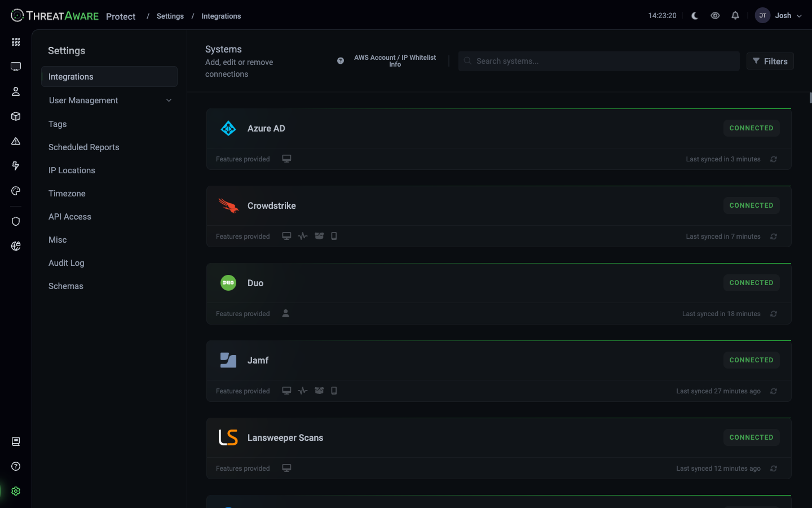The width and height of the screenshot is (812, 508).
Task: Open API Access settings
Action: tap(70, 217)
